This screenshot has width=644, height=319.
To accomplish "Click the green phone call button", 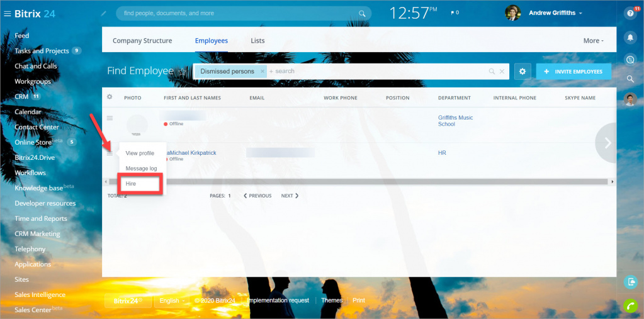I will coord(630,306).
